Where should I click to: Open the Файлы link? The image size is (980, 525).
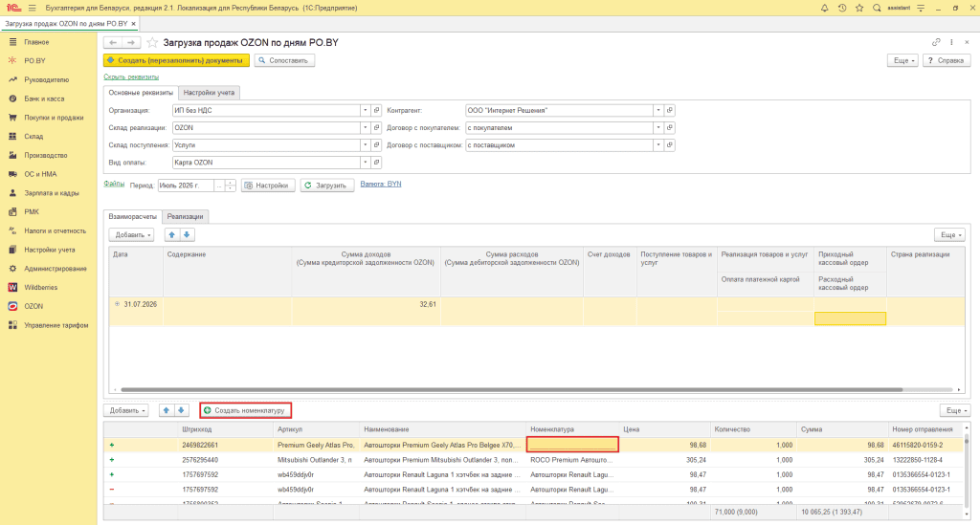114,185
